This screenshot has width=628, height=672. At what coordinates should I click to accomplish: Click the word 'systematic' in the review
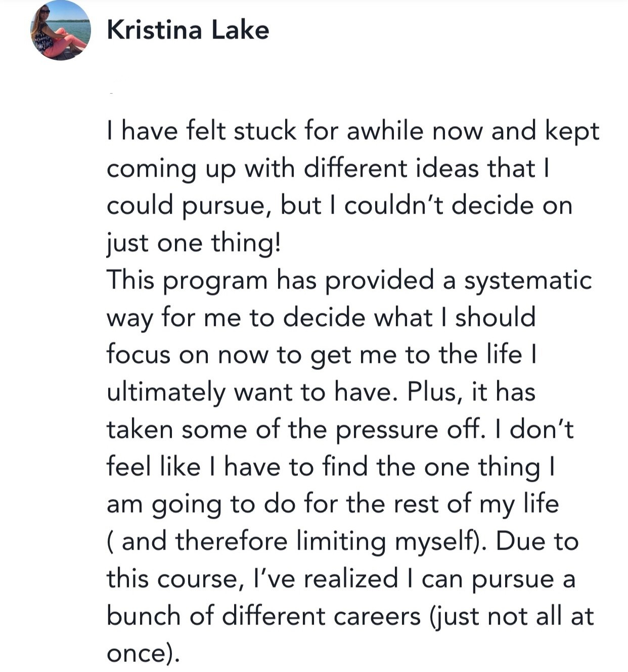[x=527, y=281]
